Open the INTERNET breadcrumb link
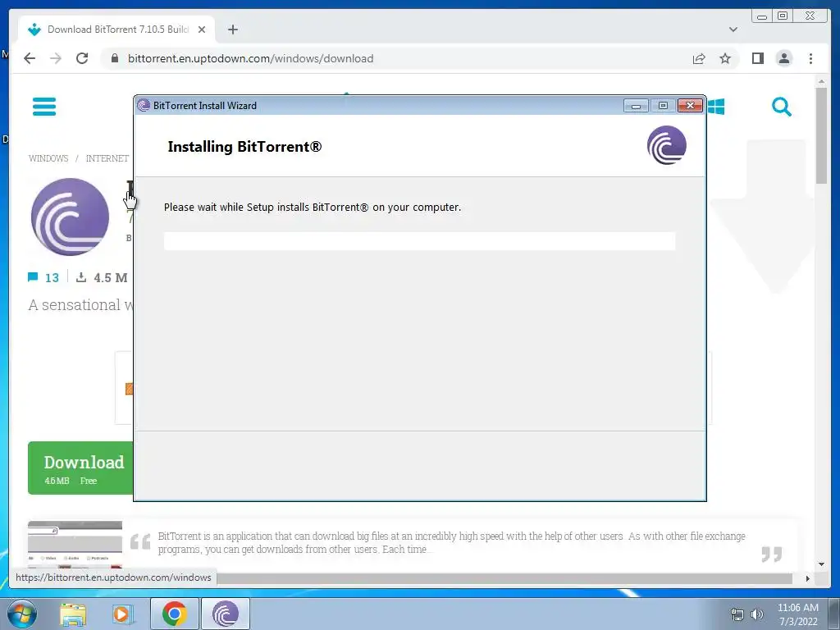This screenshot has width=840, height=630. pyautogui.click(x=107, y=158)
